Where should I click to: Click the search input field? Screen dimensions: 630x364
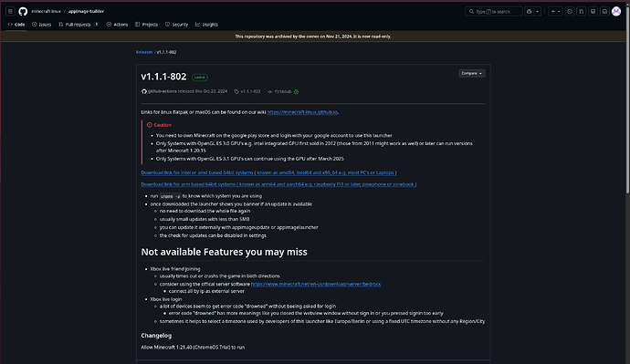494,11
